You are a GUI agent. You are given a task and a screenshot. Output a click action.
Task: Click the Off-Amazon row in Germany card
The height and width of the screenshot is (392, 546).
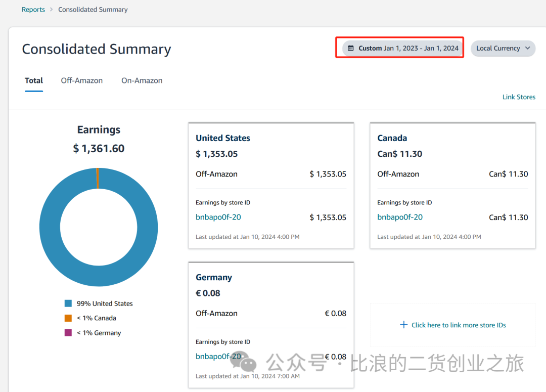click(271, 313)
